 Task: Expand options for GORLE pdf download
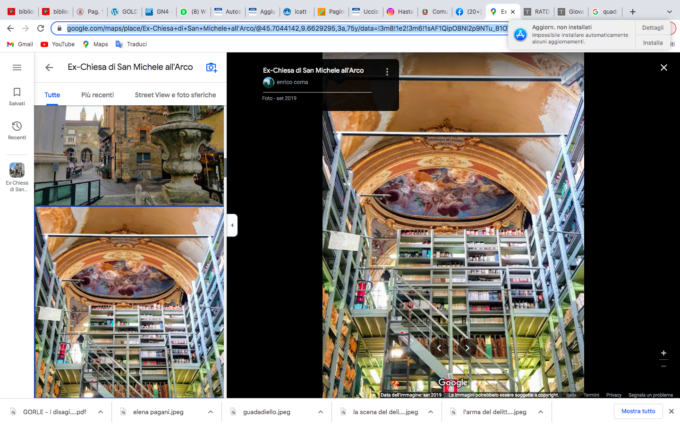coord(100,412)
